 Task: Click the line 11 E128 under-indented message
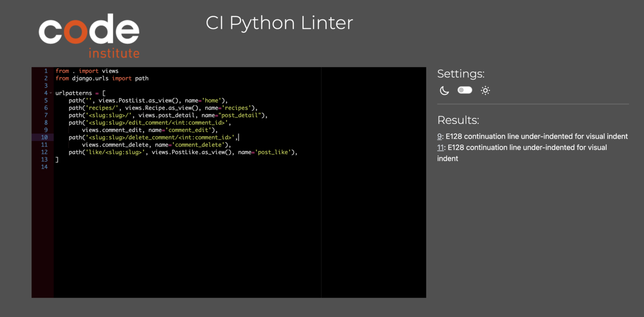(x=522, y=153)
